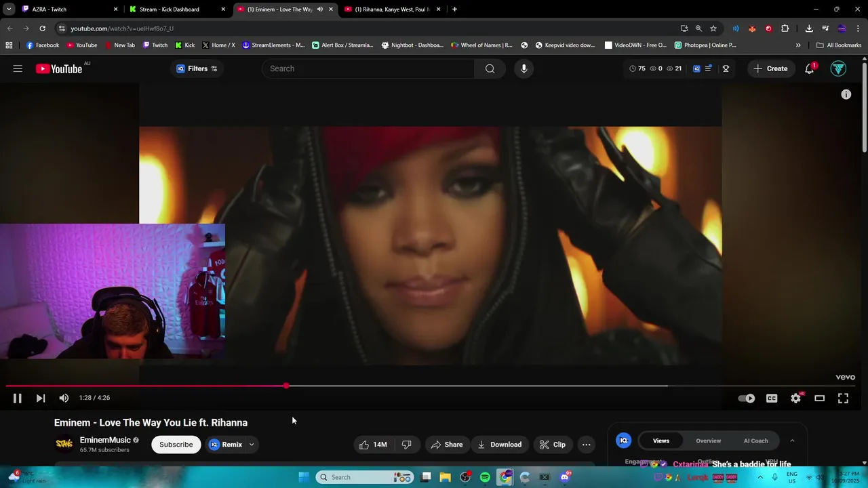
Task: Open File Explorer from the taskbar
Action: coord(446,477)
